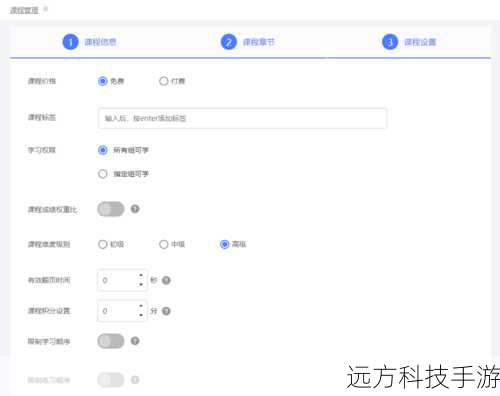The width and height of the screenshot is (500, 396).
Task: Toggle the 限制练习顺序 switch
Action: click(x=111, y=380)
